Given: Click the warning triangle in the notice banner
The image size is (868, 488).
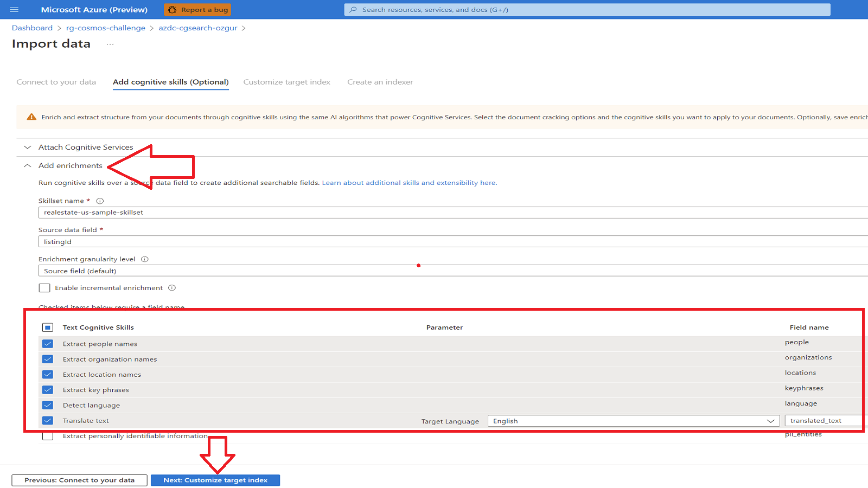Looking at the screenshot, I should pos(31,117).
